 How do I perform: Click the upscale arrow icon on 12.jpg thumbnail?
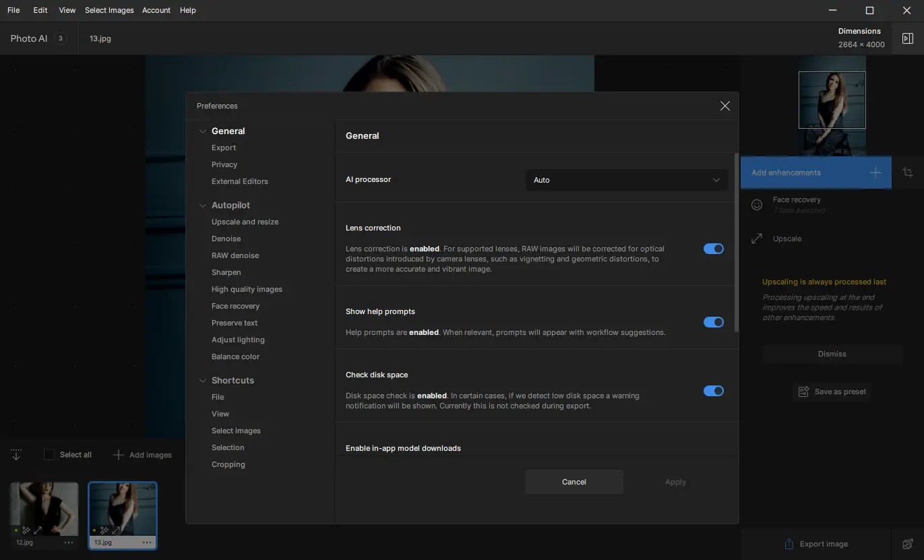(x=38, y=530)
